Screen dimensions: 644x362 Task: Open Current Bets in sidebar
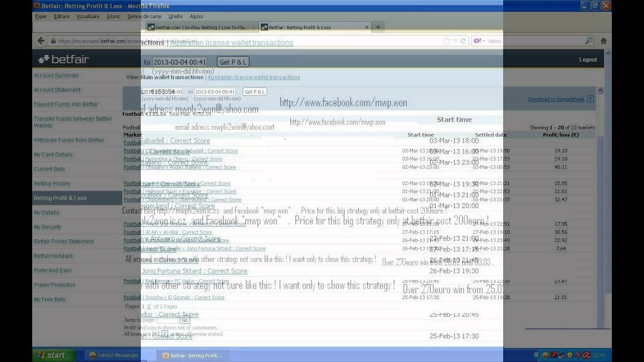(49, 169)
